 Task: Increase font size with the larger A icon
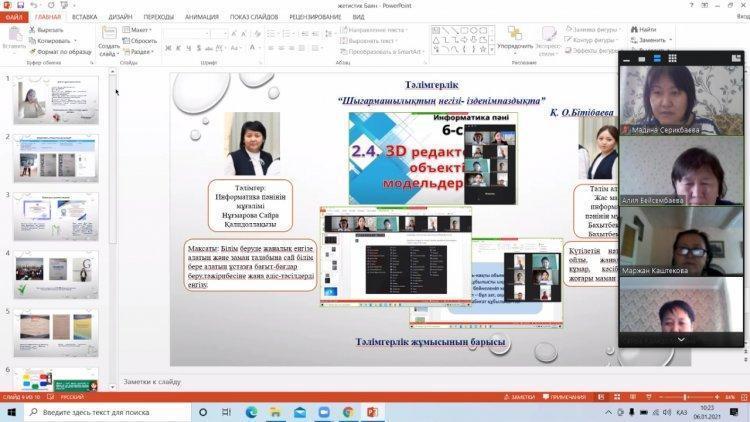click(x=234, y=34)
